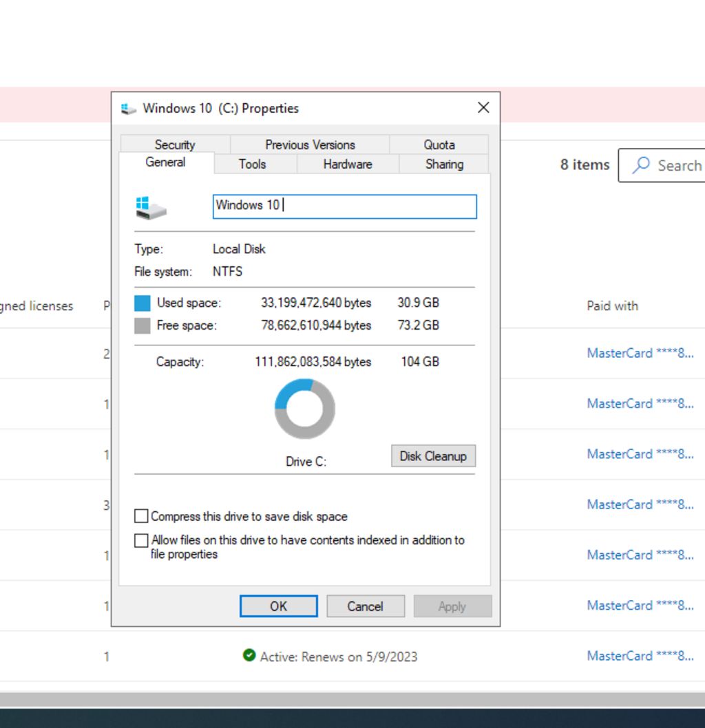Go to the Sharing tab

(x=444, y=164)
